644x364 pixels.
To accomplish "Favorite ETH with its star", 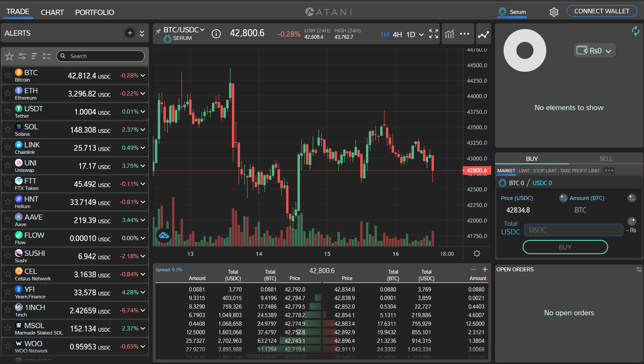I will [8, 93].
